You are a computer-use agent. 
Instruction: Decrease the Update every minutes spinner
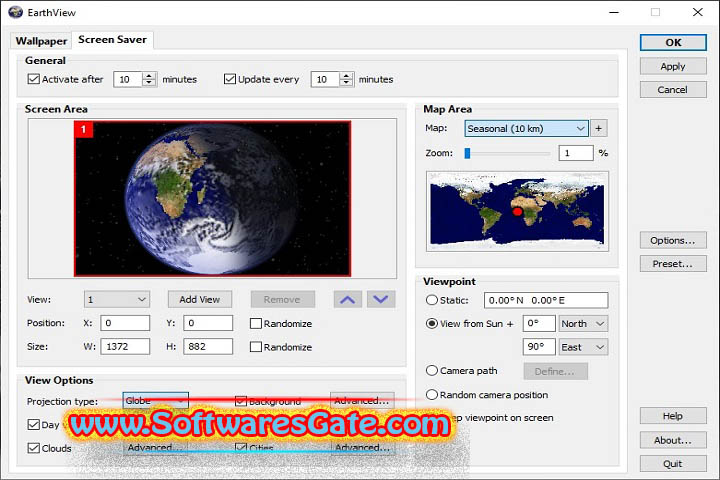point(347,83)
